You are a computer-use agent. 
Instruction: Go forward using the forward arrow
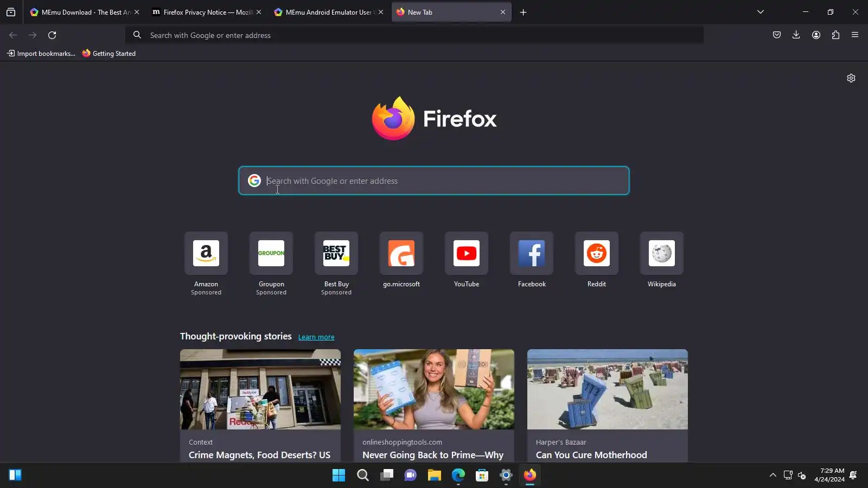(33, 35)
